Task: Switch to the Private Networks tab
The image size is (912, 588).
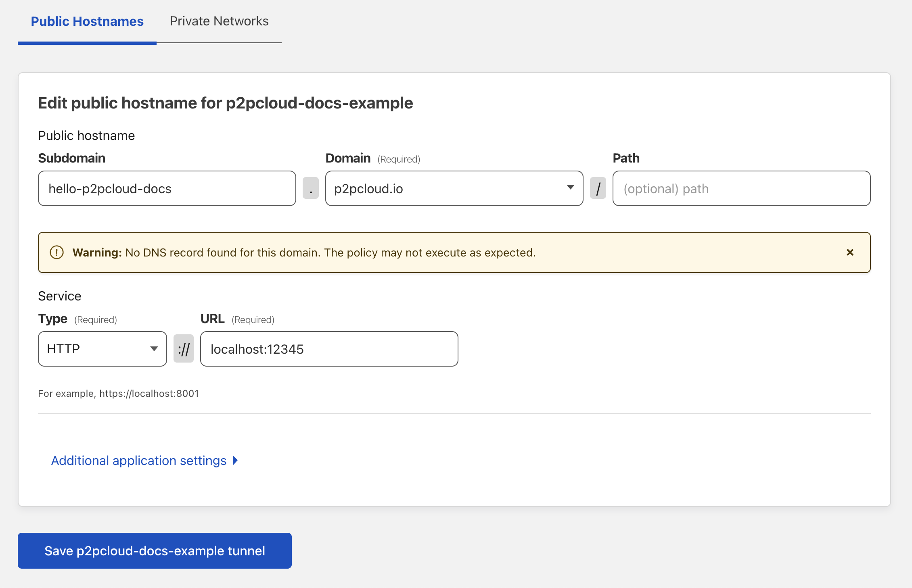Action: (x=219, y=21)
